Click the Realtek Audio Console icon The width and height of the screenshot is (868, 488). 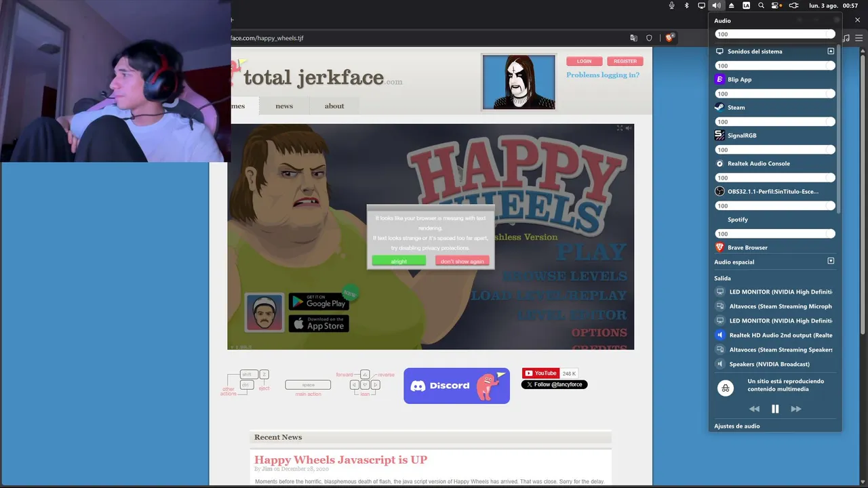click(719, 163)
